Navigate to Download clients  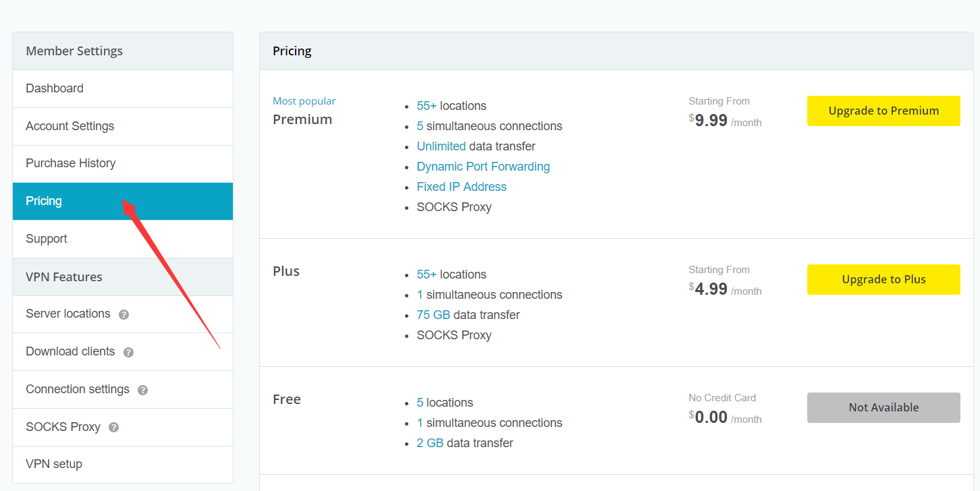[70, 351]
